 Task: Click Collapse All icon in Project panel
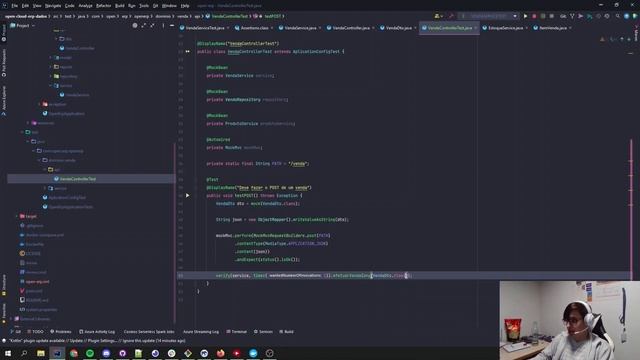pos(152,25)
